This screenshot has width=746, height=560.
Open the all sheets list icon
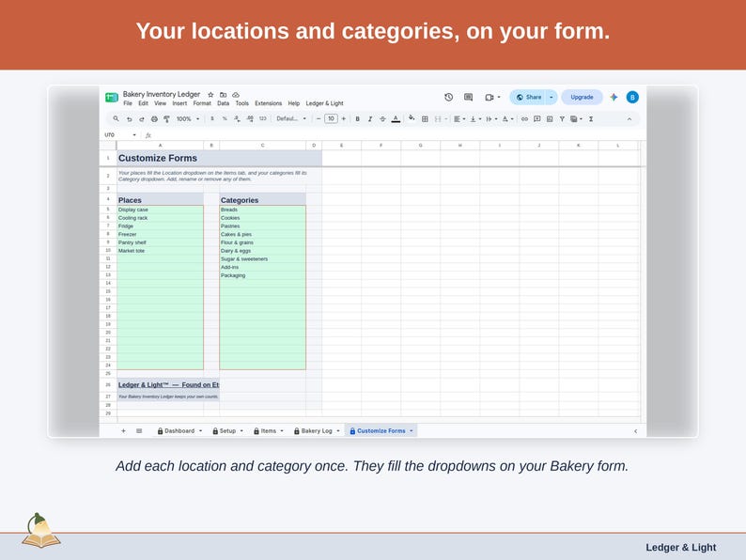tap(139, 431)
